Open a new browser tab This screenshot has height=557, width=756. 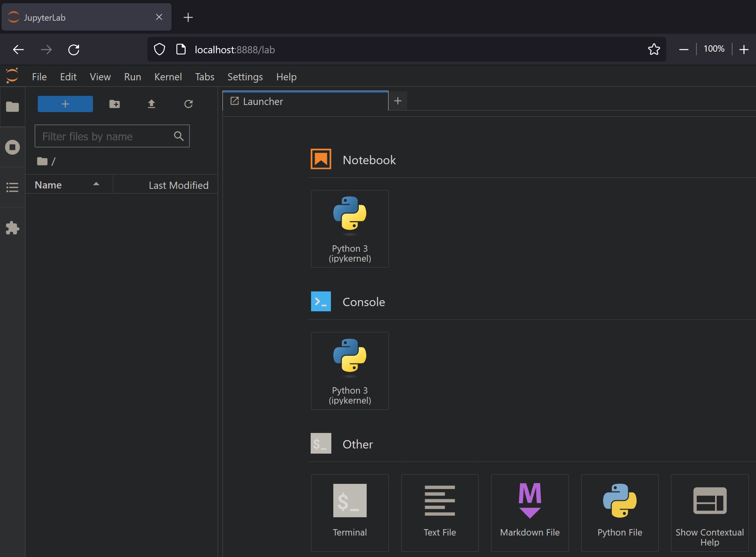click(188, 17)
